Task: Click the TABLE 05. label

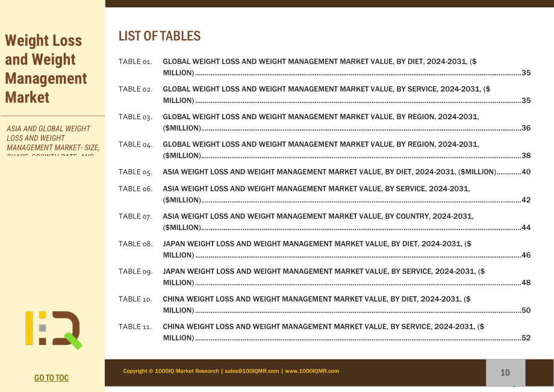Action: point(135,172)
